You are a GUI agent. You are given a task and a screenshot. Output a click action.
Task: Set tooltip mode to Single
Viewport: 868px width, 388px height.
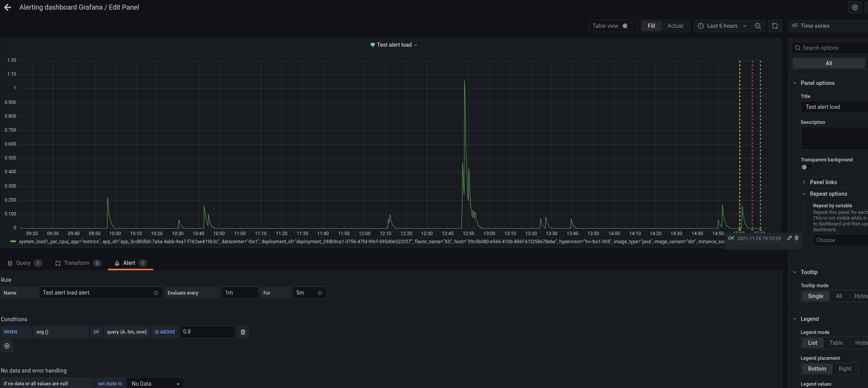[815, 296]
